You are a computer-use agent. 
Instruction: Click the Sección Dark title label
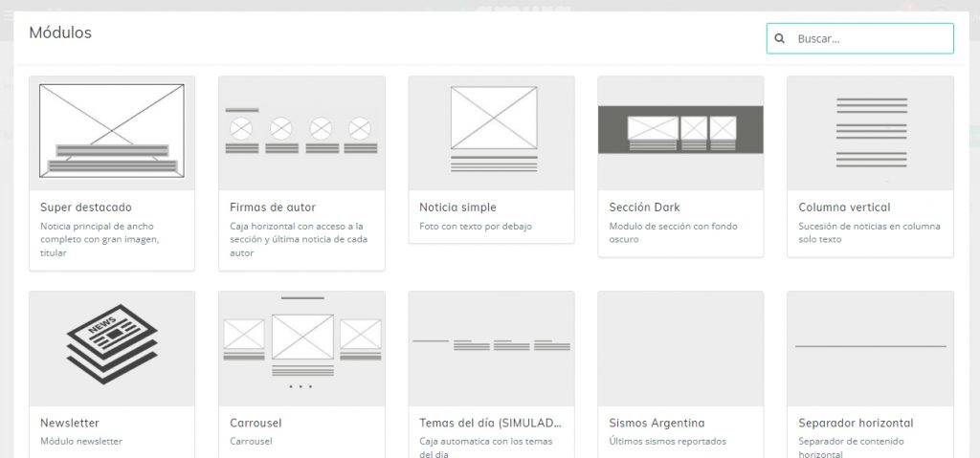tap(644, 207)
